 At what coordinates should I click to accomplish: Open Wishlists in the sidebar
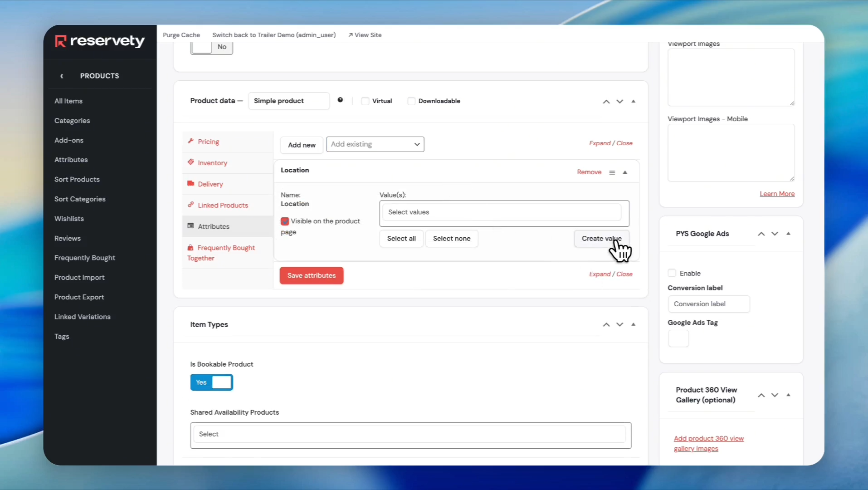tap(69, 219)
